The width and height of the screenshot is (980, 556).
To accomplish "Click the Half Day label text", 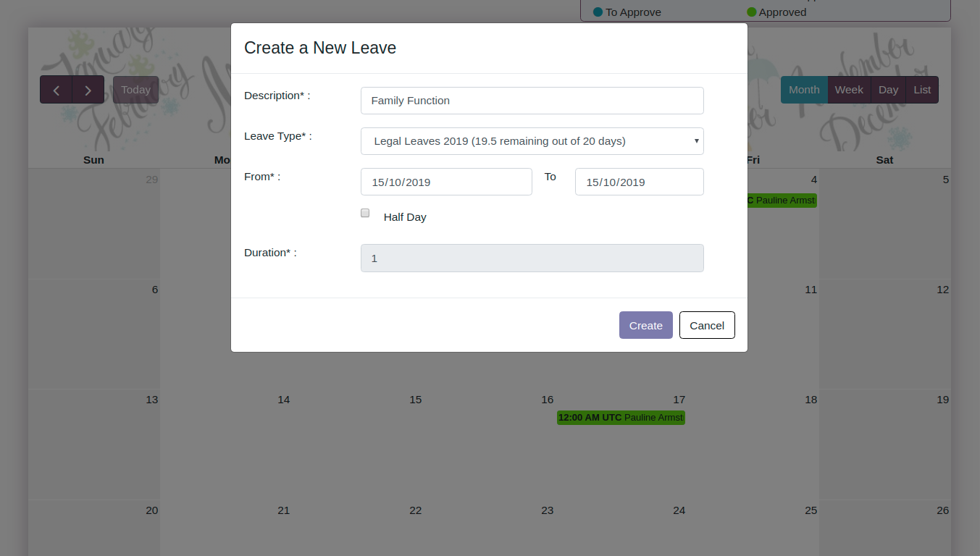I will click(405, 217).
